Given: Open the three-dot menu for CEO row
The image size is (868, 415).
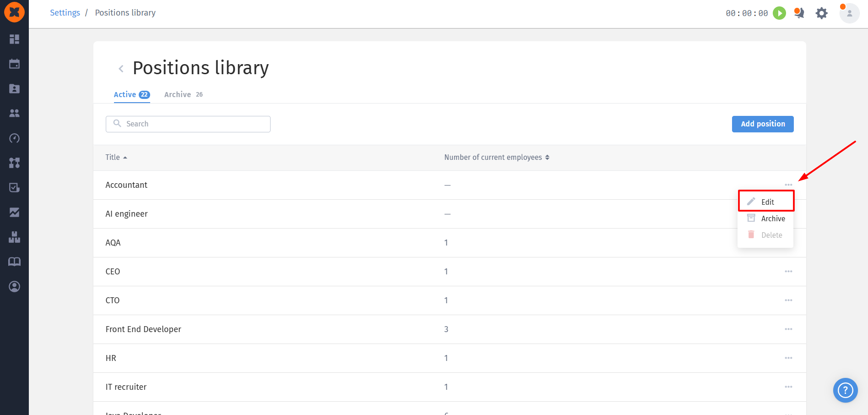Looking at the screenshot, I should (788, 272).
